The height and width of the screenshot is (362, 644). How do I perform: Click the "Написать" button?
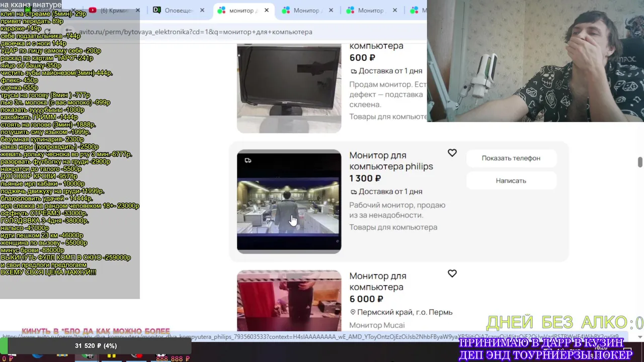point(511,180)
